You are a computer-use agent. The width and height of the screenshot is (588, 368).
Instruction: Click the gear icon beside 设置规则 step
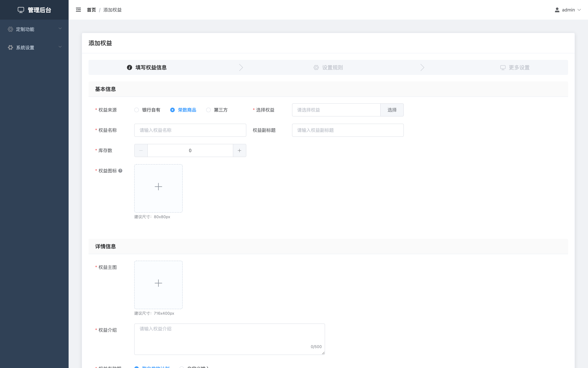316,67
